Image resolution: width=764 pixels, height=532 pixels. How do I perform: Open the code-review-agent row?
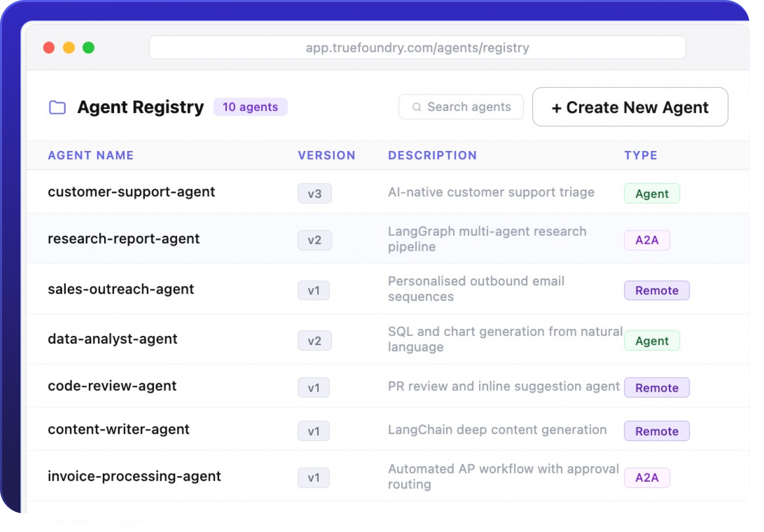pos(388,386)
